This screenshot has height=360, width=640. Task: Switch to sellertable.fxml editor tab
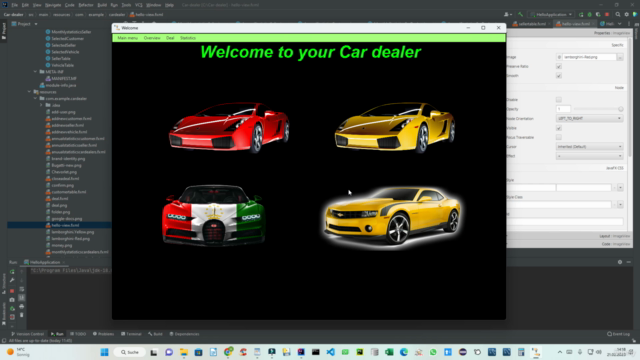531,24
